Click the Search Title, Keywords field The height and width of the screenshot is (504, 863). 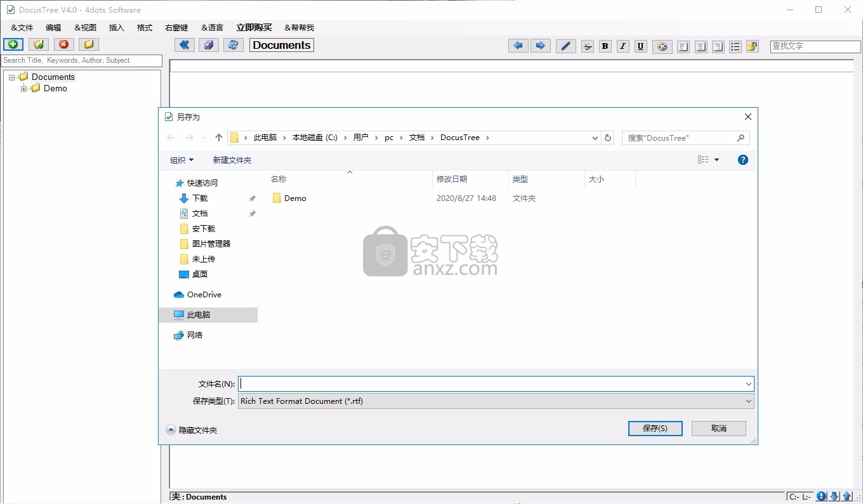pos(82,60)
